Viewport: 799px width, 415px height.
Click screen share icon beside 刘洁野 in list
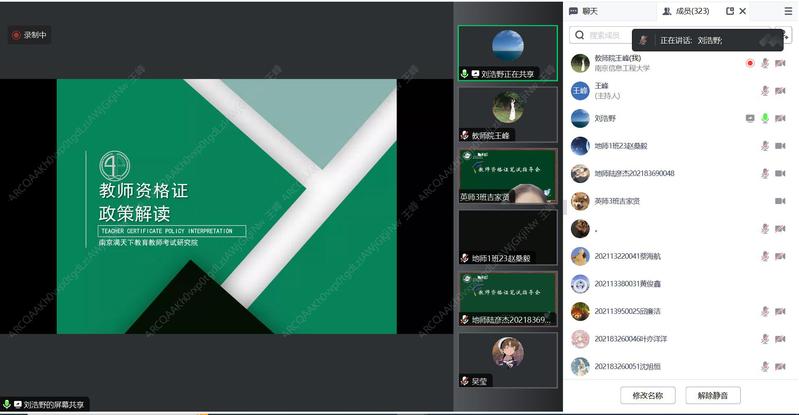coord(750,118)
